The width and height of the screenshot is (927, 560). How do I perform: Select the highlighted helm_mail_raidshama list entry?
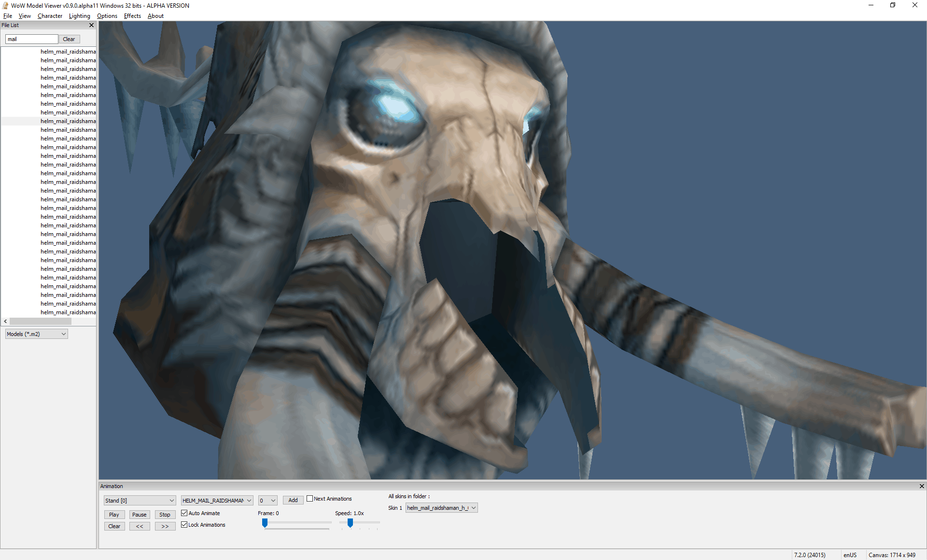pyautogui.click(x=48, y=121)
